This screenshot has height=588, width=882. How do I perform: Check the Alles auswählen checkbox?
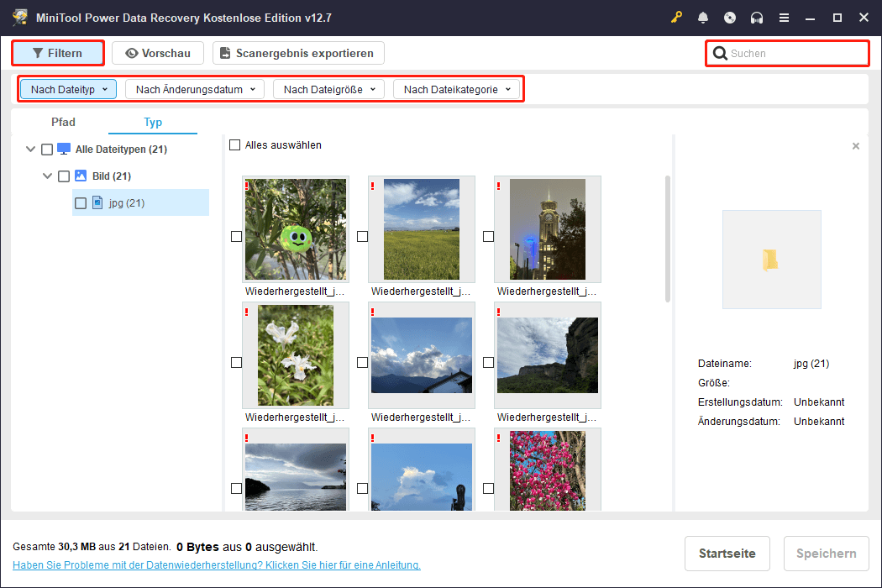point(235,145)
